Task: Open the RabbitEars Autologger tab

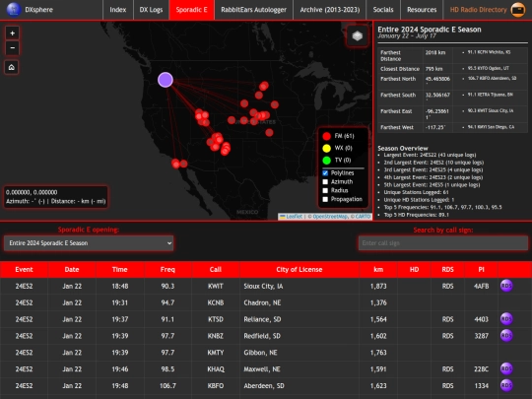Action: click(x=254, y=10)
